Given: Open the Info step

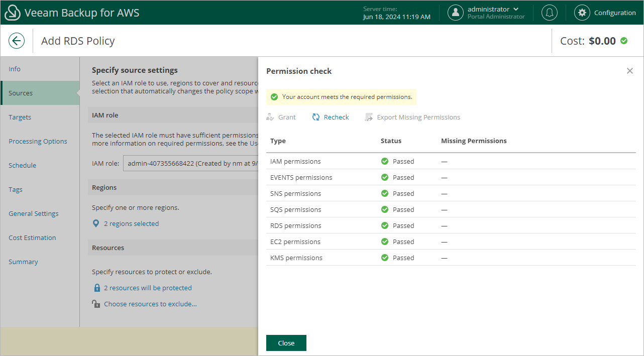Looking at the screenshot, I should pos(15,69).
